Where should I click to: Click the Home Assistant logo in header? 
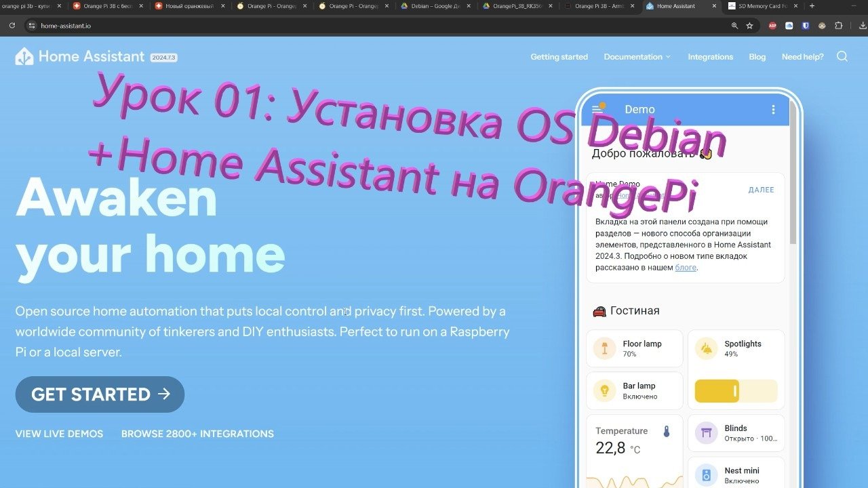80,56
